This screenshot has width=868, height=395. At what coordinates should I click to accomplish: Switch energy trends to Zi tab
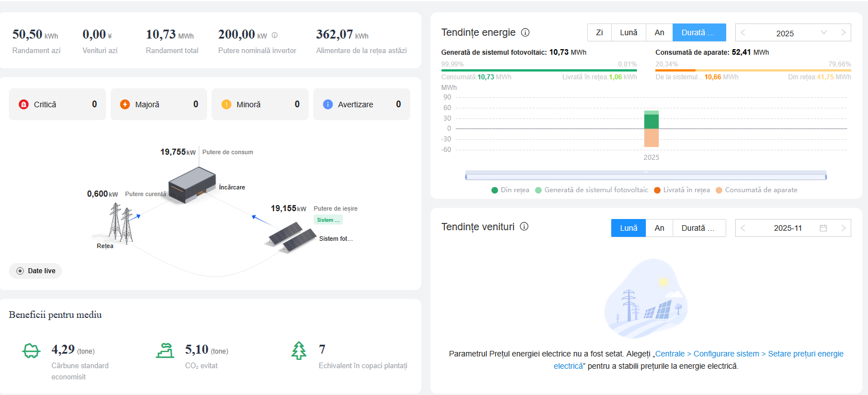tap(600, 32)
